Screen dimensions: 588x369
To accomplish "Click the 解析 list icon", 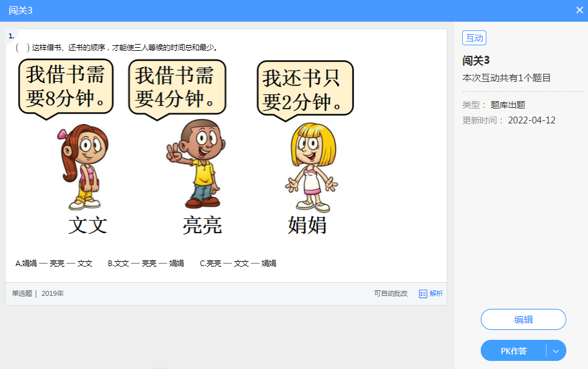I will 423,294.
